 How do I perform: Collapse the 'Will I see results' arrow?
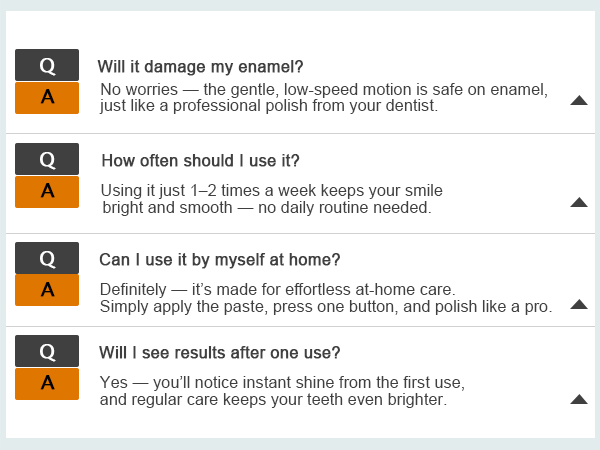[x=579, y=399]
